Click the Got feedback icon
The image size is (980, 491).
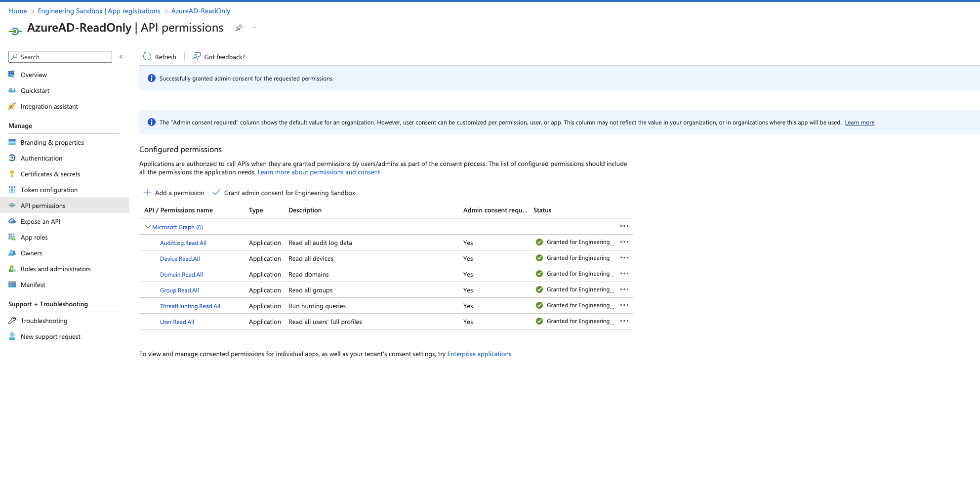197,57
